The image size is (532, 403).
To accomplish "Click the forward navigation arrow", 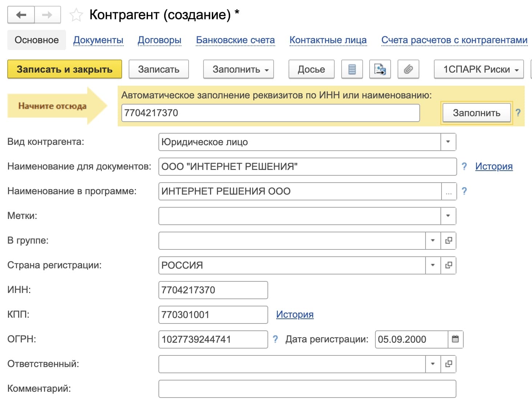I will [x=47, y=15].
